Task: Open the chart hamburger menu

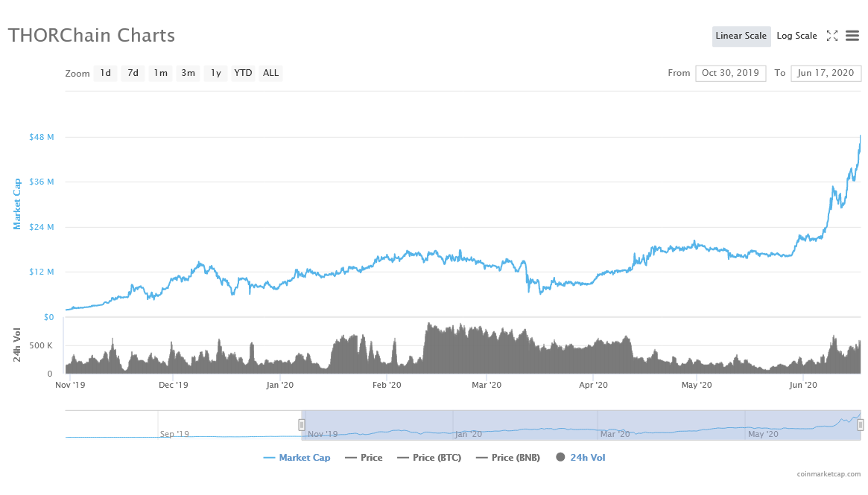Action: pos(852,36)
